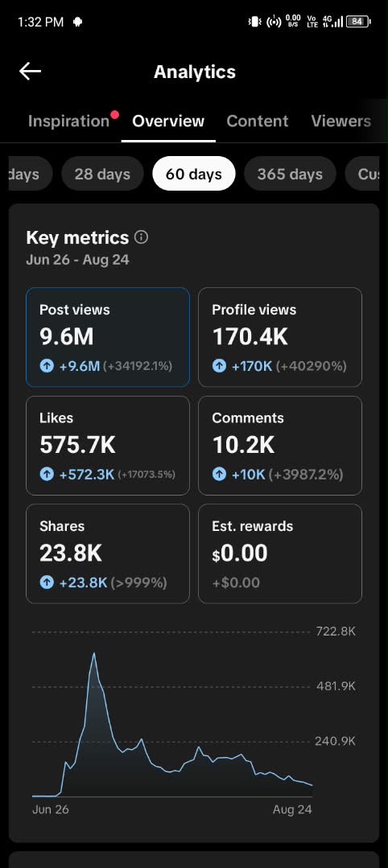Switch to the Inspiration tab
The width and height of the screenshot is (388, 868).
point(68,121)
